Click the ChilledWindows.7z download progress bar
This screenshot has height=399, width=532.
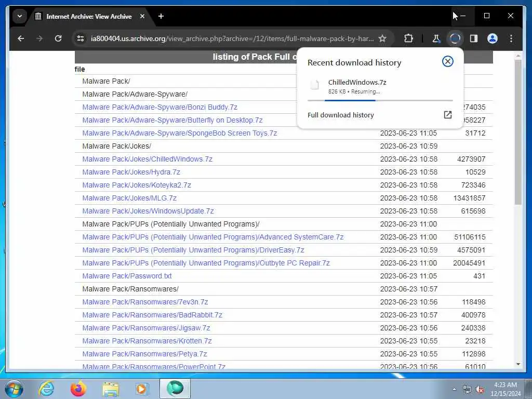click(380, 100)
